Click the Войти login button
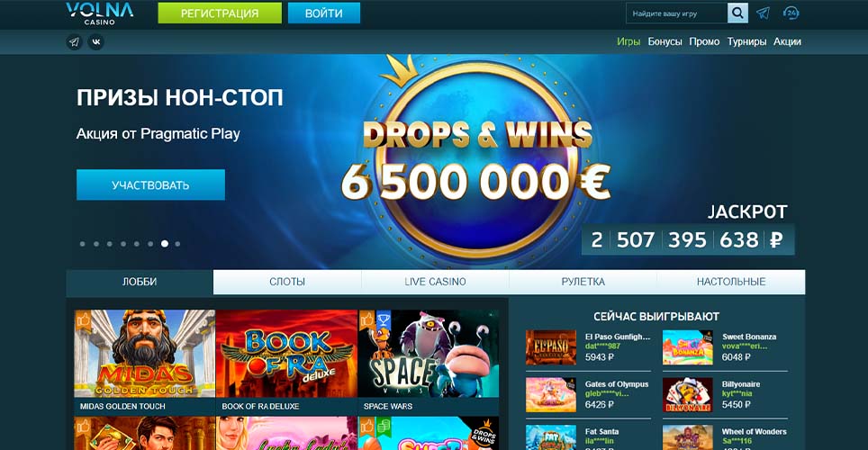The width and height of the screenshot is (868, 450). [x=324, y=13]
